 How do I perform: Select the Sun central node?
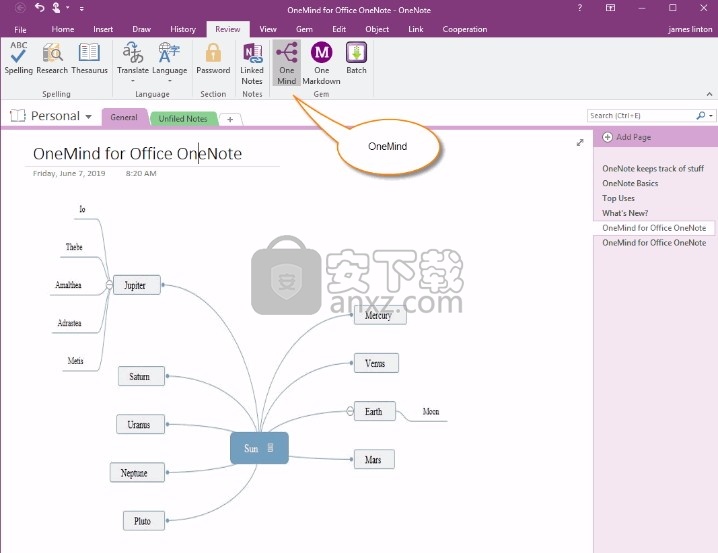click(259, 448)
